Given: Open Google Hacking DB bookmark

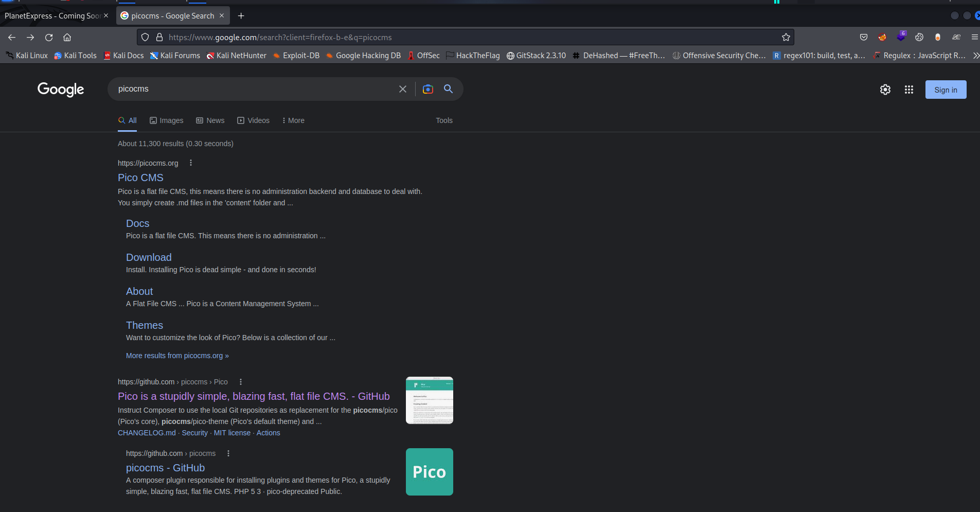Looking at the screenshot, I should coord(363,56).
